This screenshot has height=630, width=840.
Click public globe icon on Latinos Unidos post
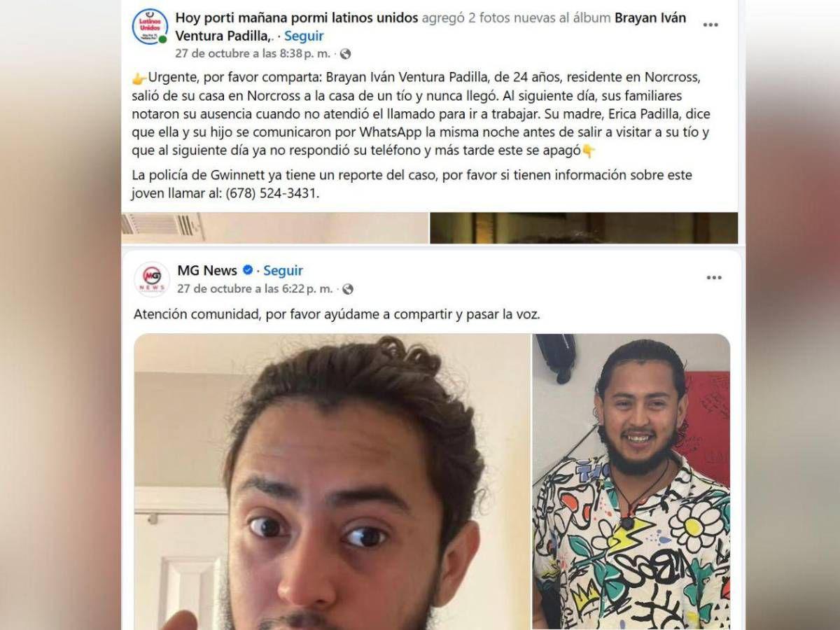(x=345, y=54)
